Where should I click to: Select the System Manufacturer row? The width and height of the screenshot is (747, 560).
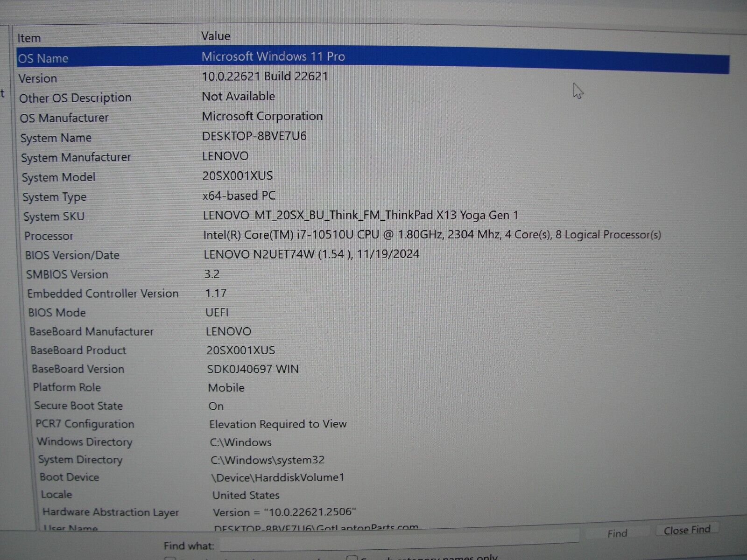click(x=76, y=158)
